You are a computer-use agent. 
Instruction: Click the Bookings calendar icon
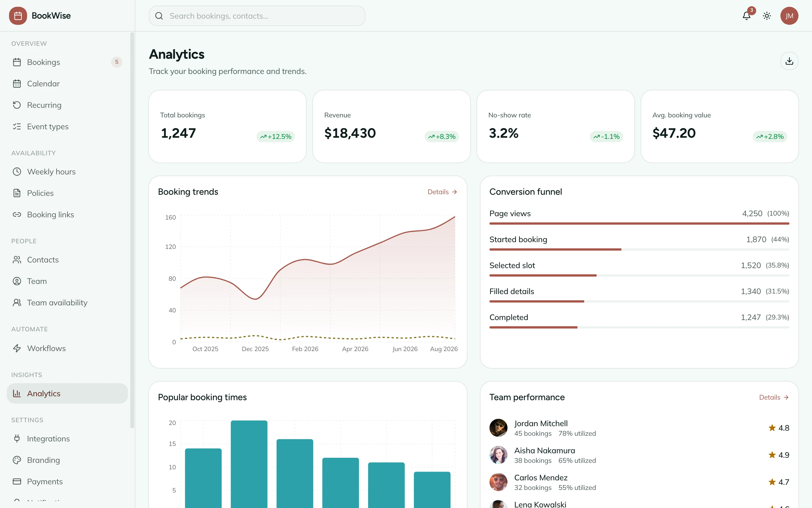(17, 62)
